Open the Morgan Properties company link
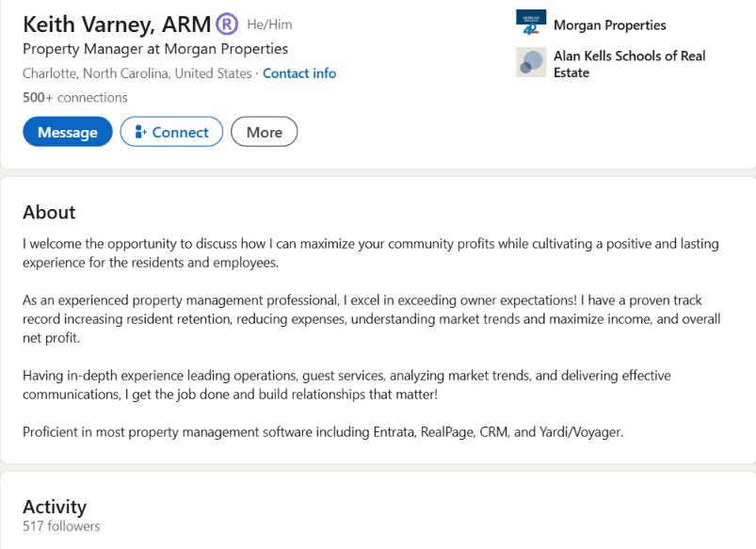Viewport: 756px width, 549px height. click(x=610, y=25)
